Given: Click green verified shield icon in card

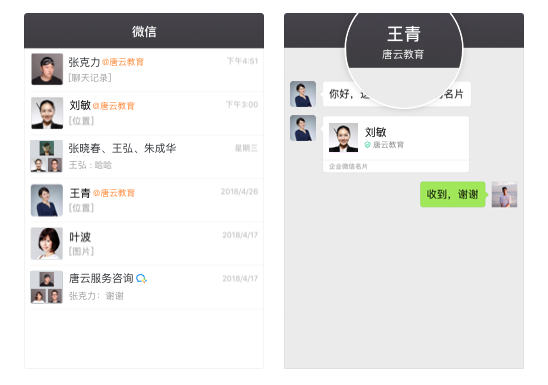Looking at the screenshot, I should click(367, 145).
